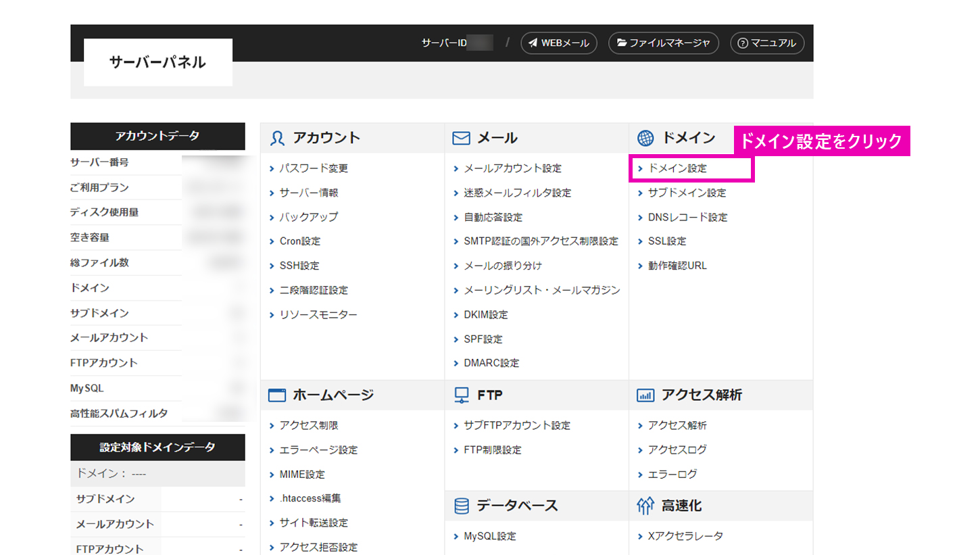Click the サーバーID label in header

[x=444, y=43]
